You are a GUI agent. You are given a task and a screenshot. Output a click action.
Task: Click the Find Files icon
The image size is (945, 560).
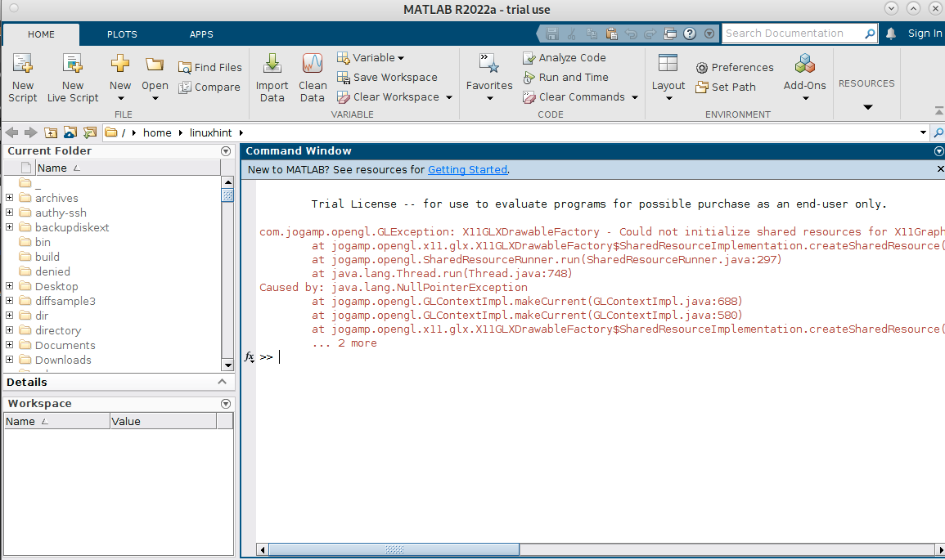click(209, 67)
